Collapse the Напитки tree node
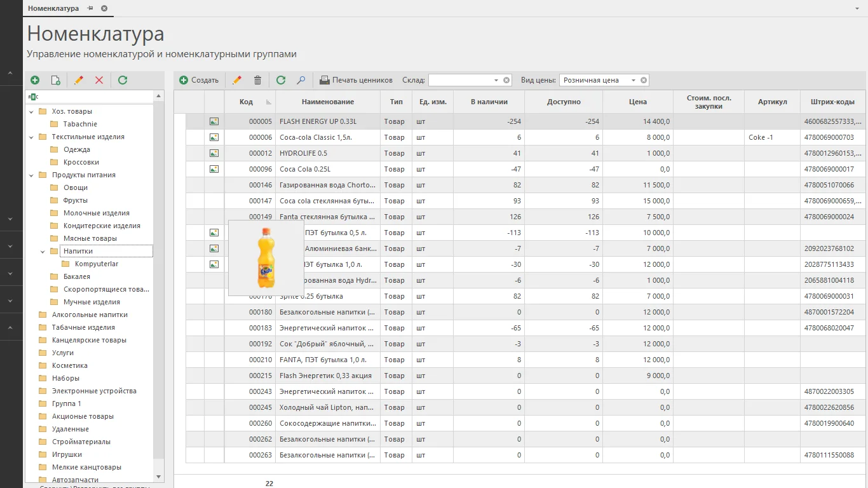The width and height of the screenshot is (868, 488). (x=43, y=251)
